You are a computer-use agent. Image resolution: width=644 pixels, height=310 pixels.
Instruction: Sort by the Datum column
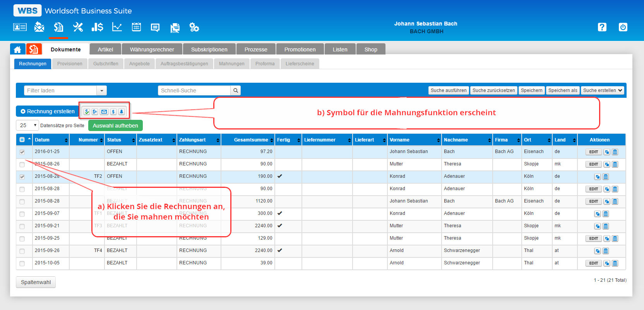51,140
